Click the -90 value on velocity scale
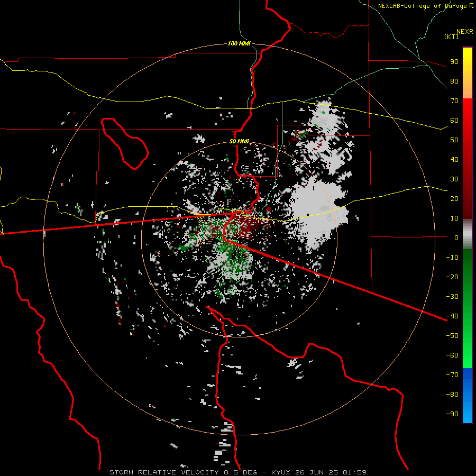Screen dimensions: 476x476 click(452, 414)
